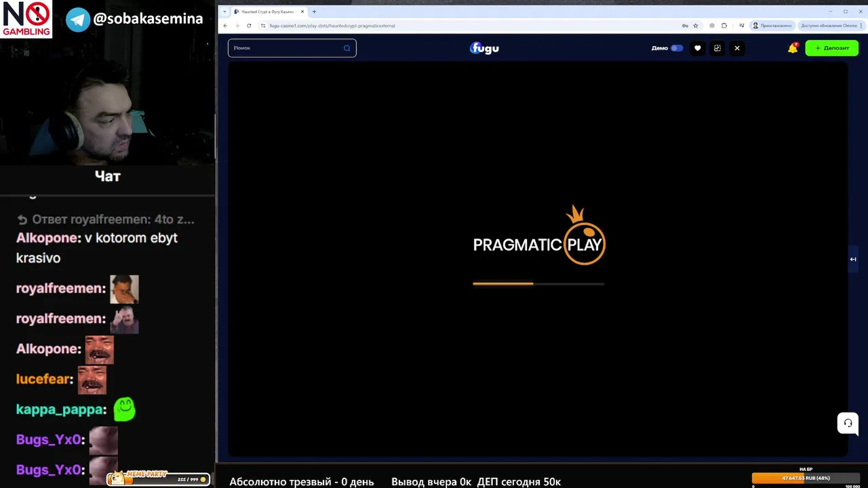This screenshot has height=488, width=868.
Task: Expand the collapsed side panel arrow
Action: point(853,259)
